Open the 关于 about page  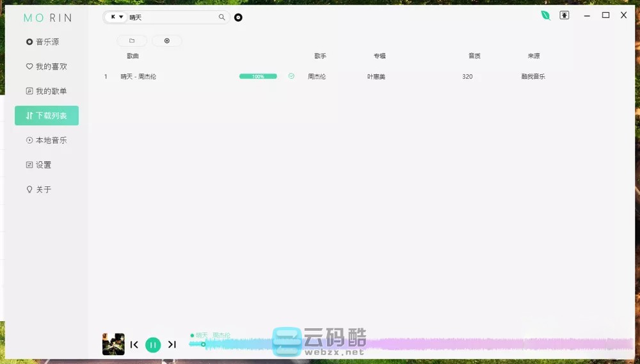(x=38, y=189)
